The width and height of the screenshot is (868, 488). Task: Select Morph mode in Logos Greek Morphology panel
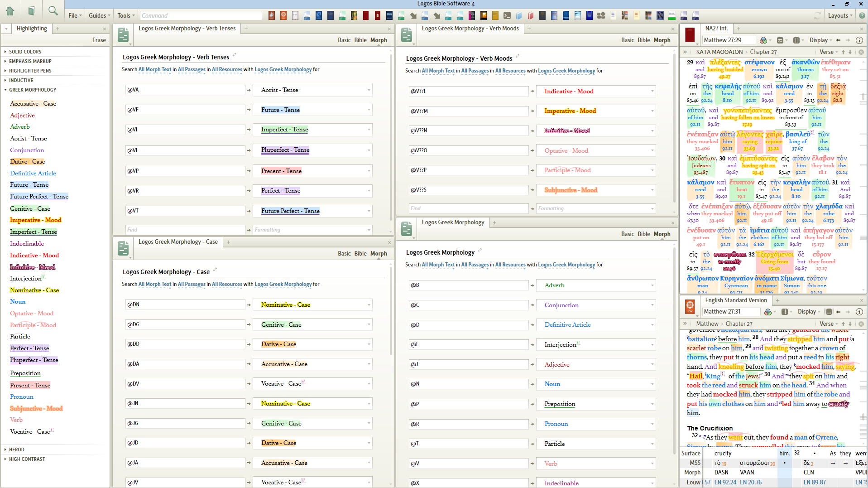[662, 234]
